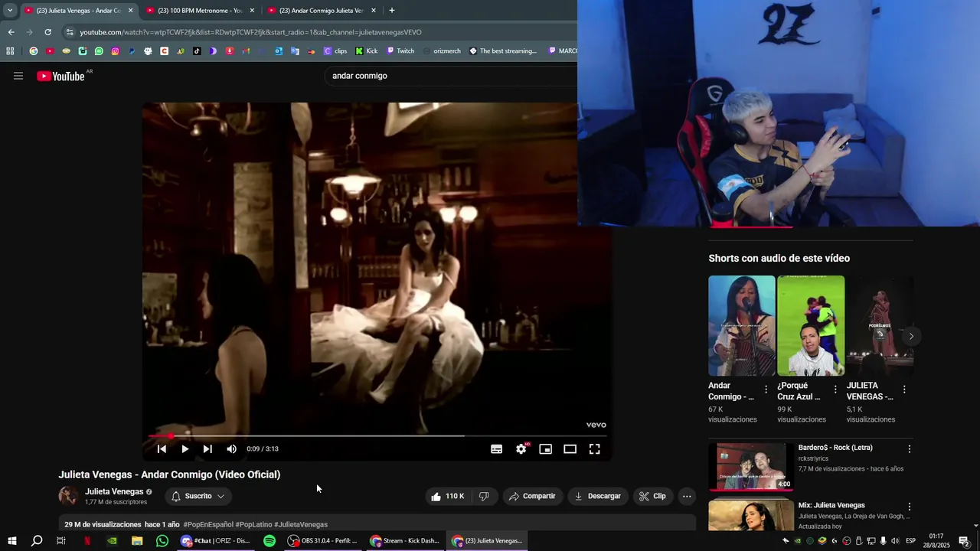This screenshot has width=980, height=551.
Task: Open the 'Andar Conmigo' short thumbnail
Action: (x=742, y=326)
